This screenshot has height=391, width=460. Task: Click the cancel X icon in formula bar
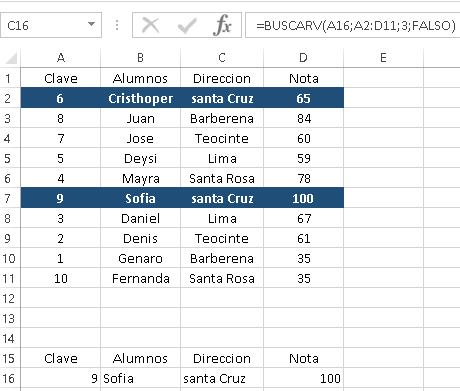pyautogui.click(x=150, y=25)
